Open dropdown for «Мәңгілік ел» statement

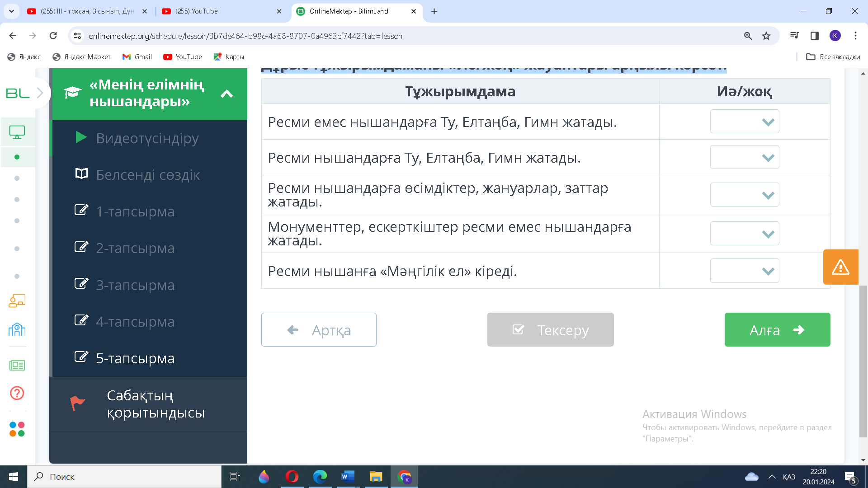point(744,271)
